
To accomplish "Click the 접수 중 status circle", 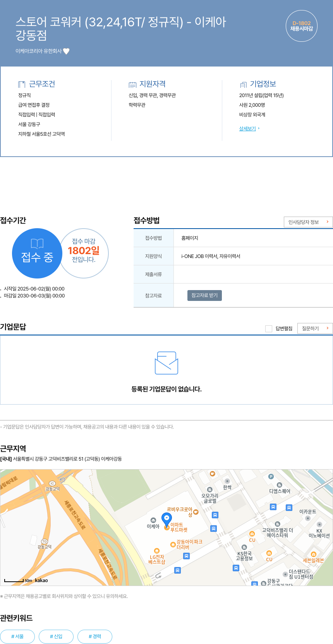I will click(x=37, y=253).
